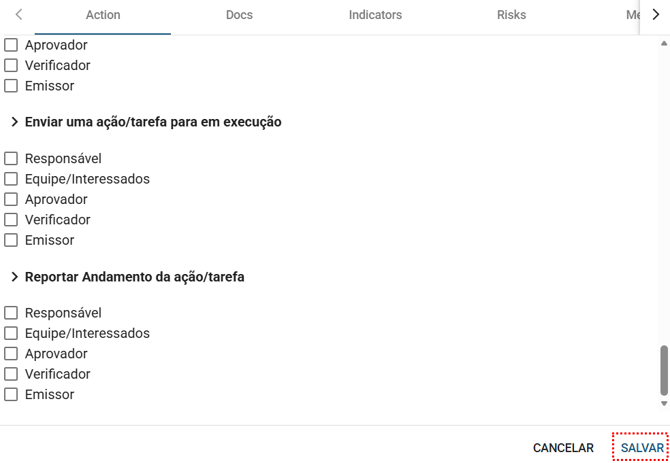Open the Indicators tab
This screenshot has height=463, width=670.
pyautogui.click(x=375, y=16)
